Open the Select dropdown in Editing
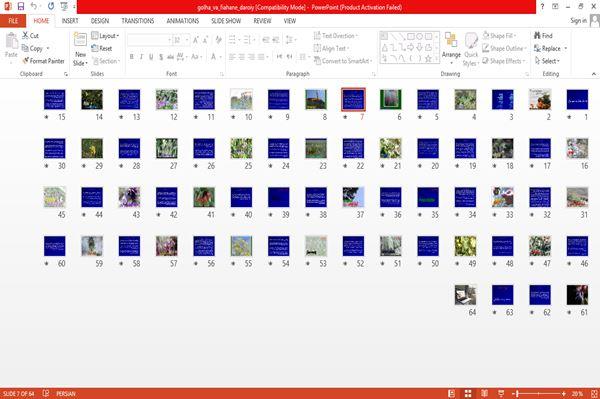 click(547, 61)
